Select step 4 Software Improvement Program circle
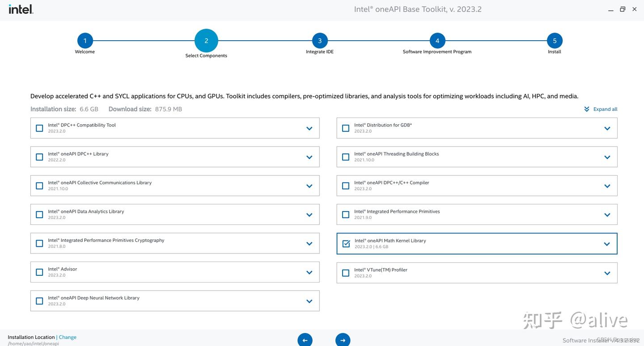Image resolution: width=644 pixels, height=346 pixels. coord(437,41)
